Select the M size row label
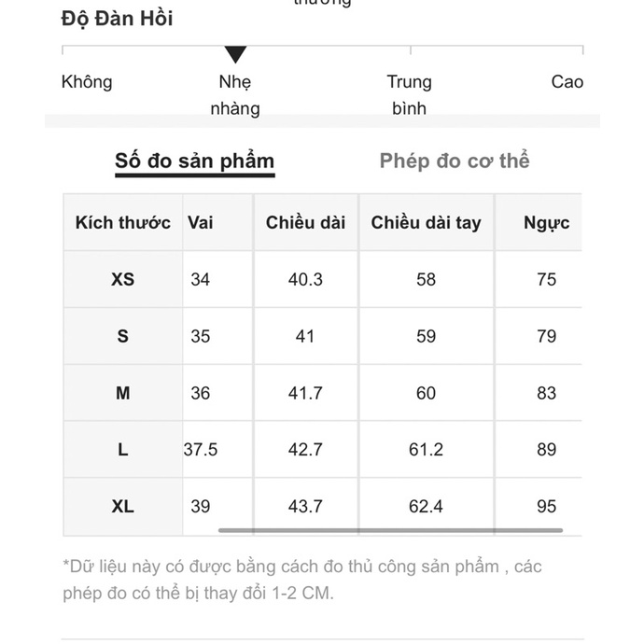This screenshot has height=644, width=644. tap(123, 393)
